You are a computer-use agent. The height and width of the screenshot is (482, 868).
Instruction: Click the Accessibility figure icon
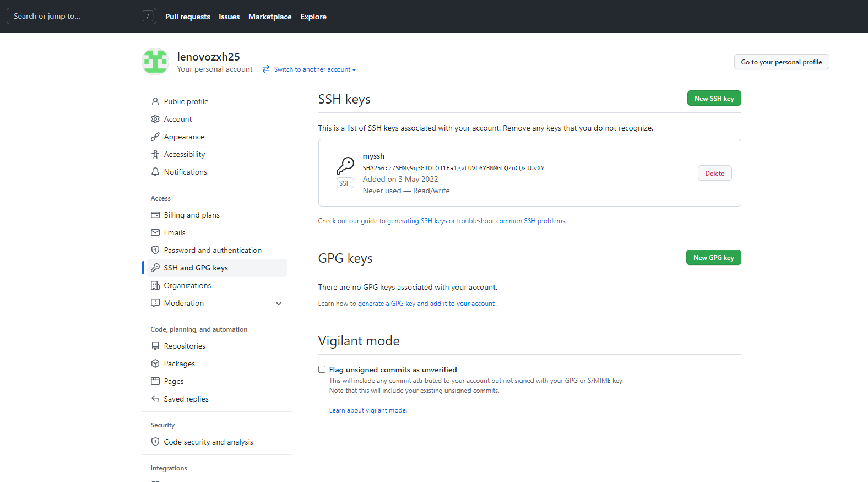click(x=155, y=154)
